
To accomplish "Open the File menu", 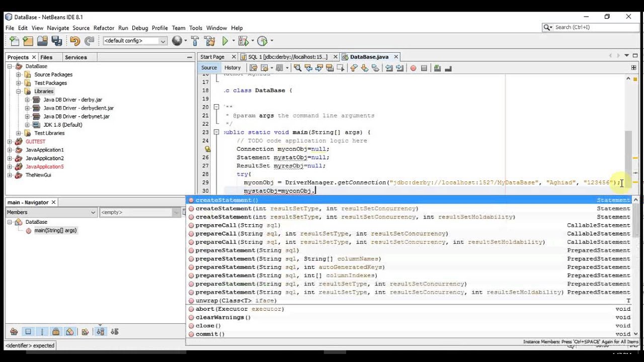I will pos(10,28).
